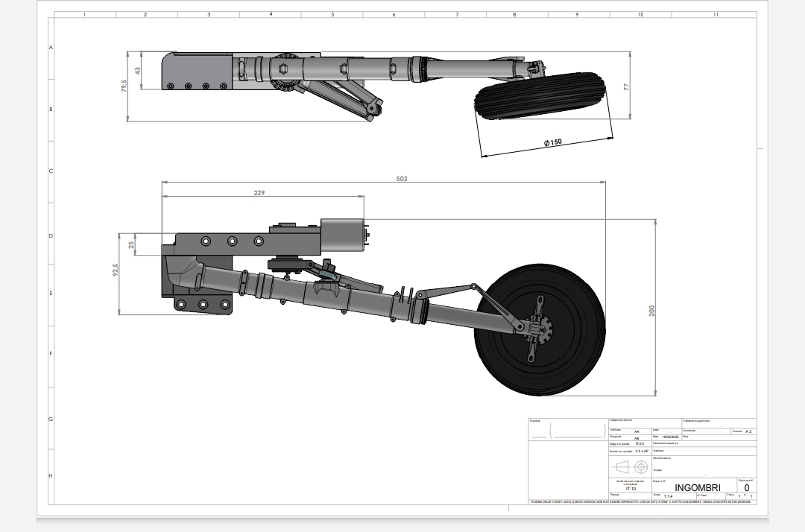Click column zone label 5 on top border
This screenshot has height=532, width=805.
pyautogui.click(x=332, y=14)
